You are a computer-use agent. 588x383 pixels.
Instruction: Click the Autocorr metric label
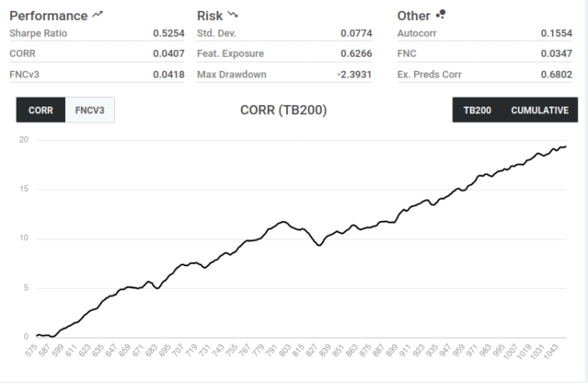416,33
